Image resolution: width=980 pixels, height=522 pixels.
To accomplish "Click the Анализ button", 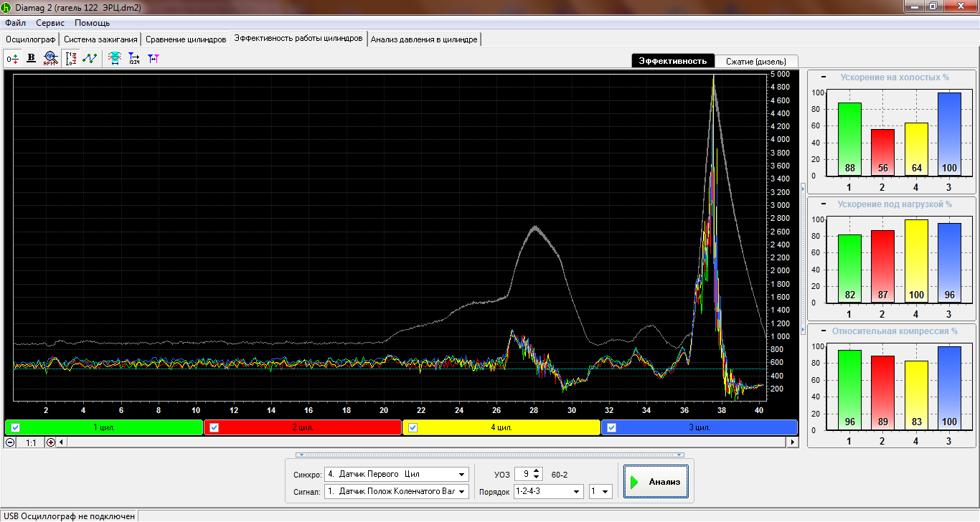I will pos(656,482).
